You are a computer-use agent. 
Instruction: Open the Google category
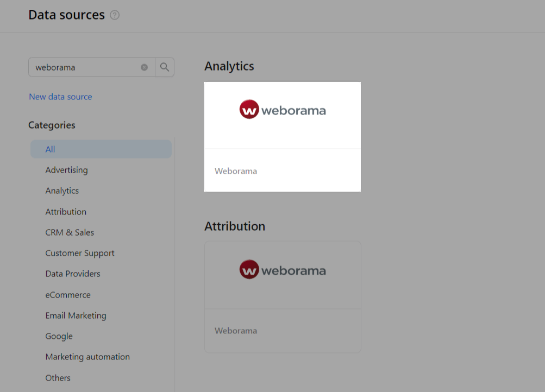[x=59, y=336]
